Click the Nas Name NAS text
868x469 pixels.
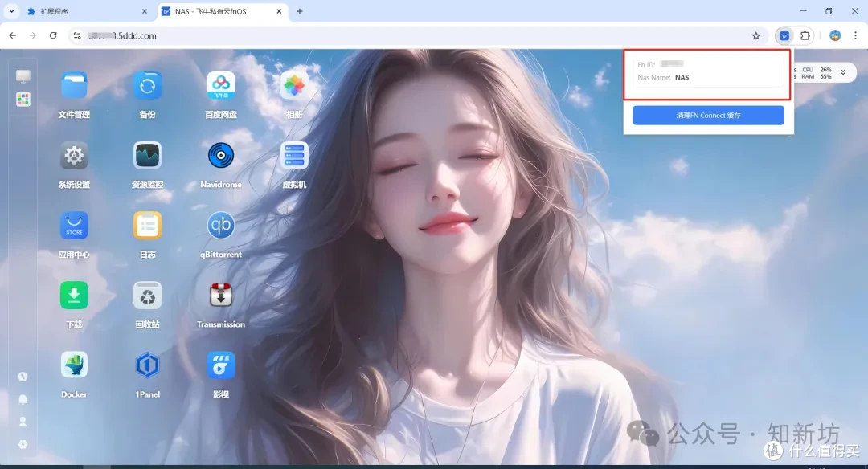(x=663, y=77)
